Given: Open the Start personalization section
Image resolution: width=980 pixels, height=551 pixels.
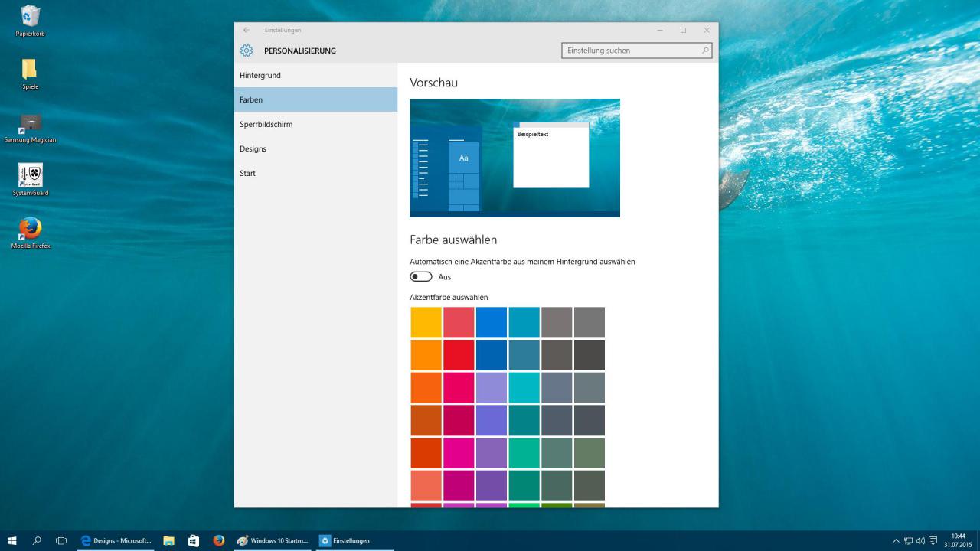Looking at the screenshot, I should click(x=315, y=173).
